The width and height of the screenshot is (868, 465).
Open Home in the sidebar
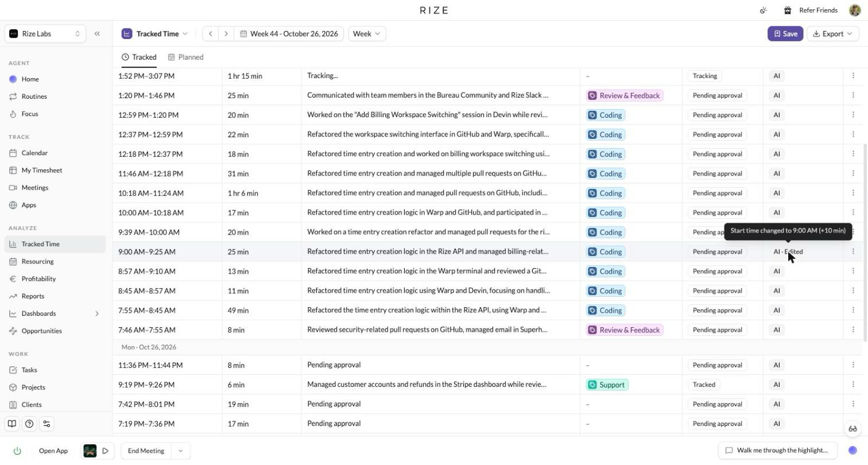(55, 79)
